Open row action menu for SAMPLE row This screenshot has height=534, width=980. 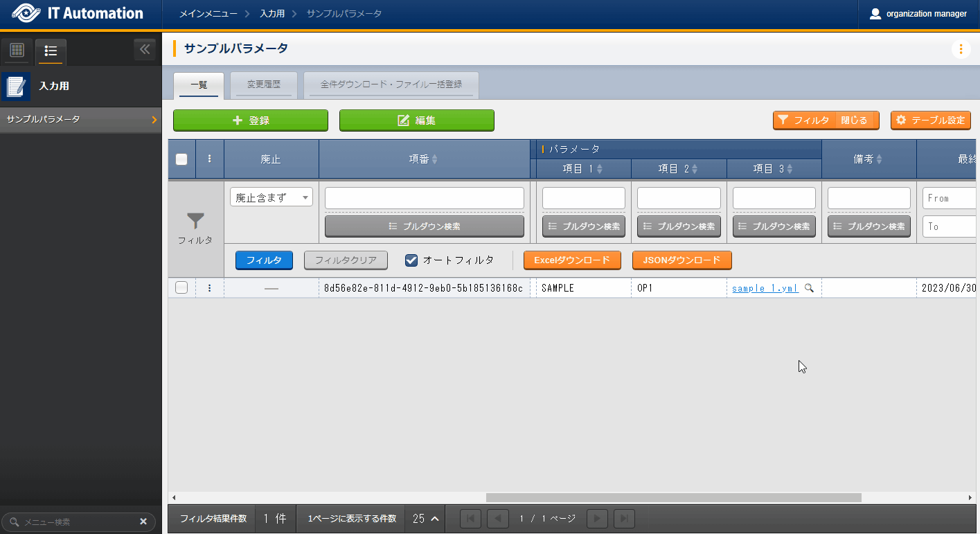point(210,288)
